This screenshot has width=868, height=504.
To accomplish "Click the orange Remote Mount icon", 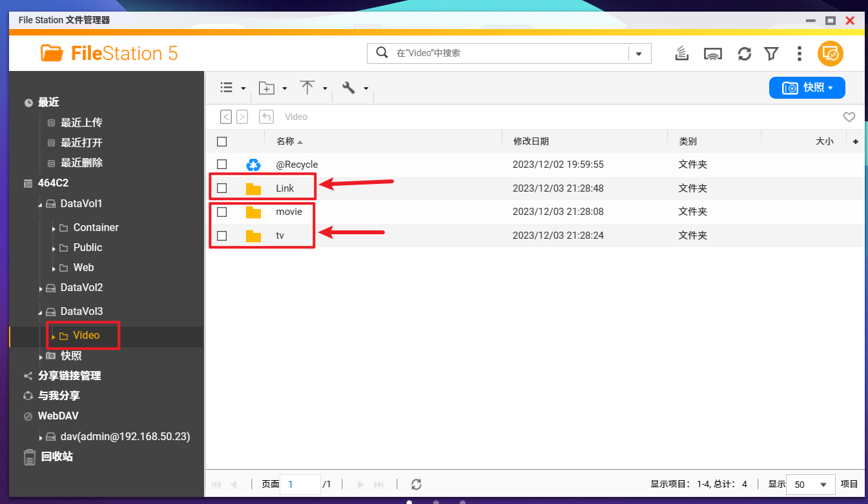I will click(831, 54).
